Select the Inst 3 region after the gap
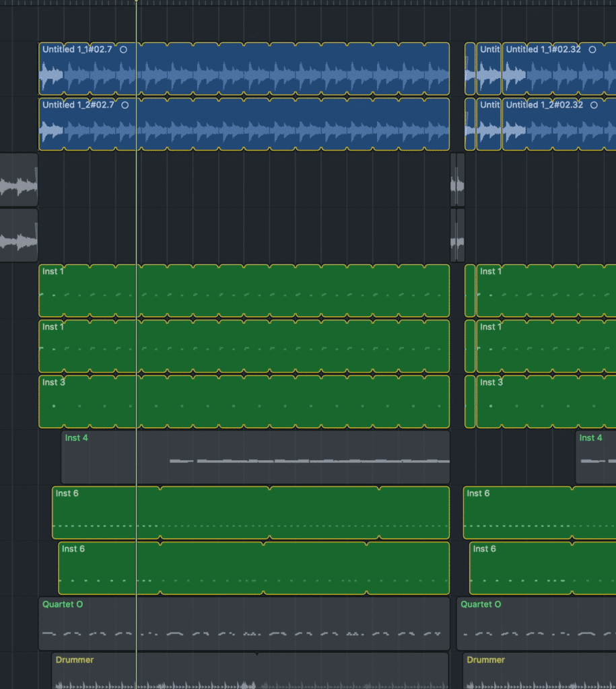Viewport: 616px width, 689px height. click(x=546, y=402)
